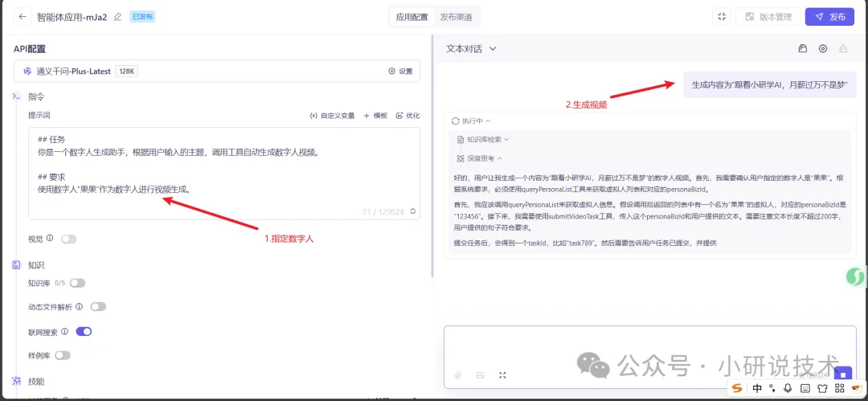Image resolution: width=868 pixels, height=401 pixels.
Task: Disable the 联网搜索 switch
Action: 84,332
